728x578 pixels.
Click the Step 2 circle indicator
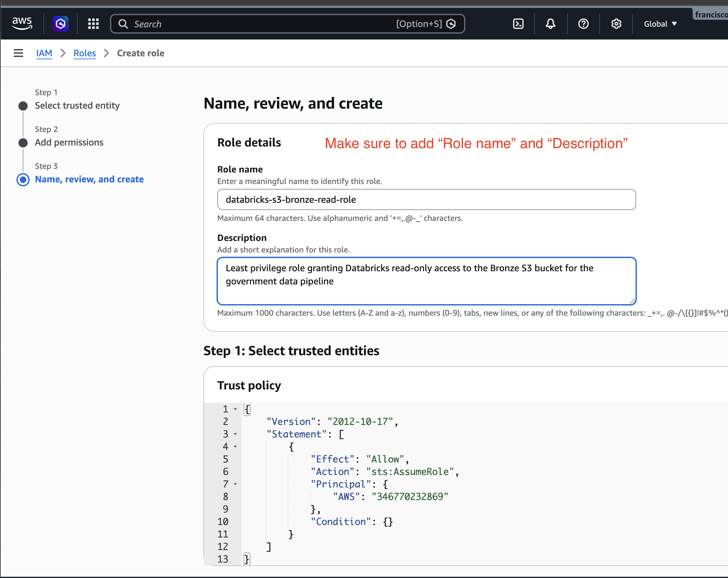pos(23,143)
